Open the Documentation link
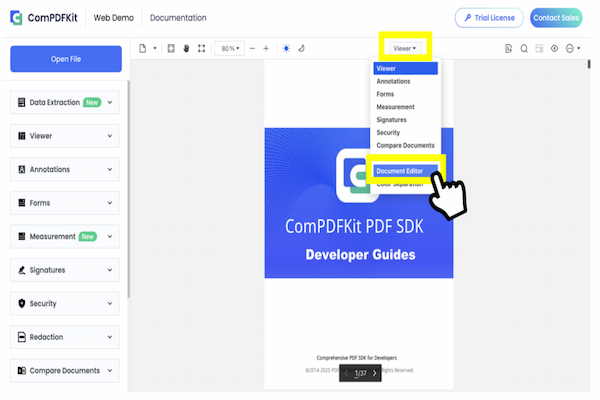The height and width of the screenshot is (400, 600). 178,18
